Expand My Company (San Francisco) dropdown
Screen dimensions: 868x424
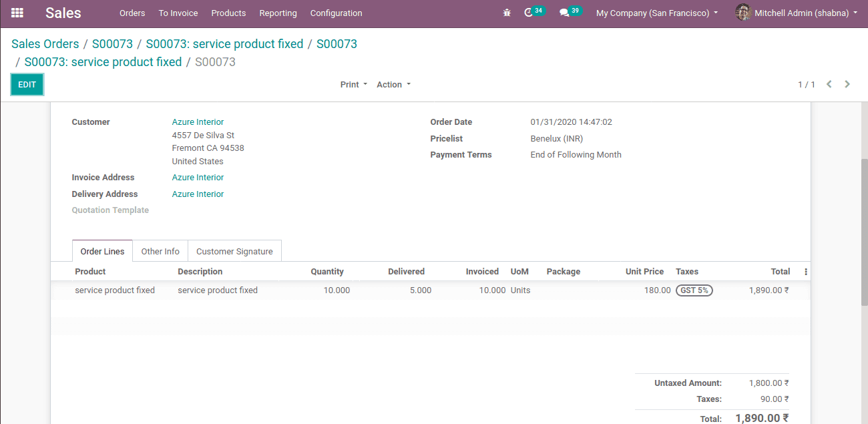657,13
